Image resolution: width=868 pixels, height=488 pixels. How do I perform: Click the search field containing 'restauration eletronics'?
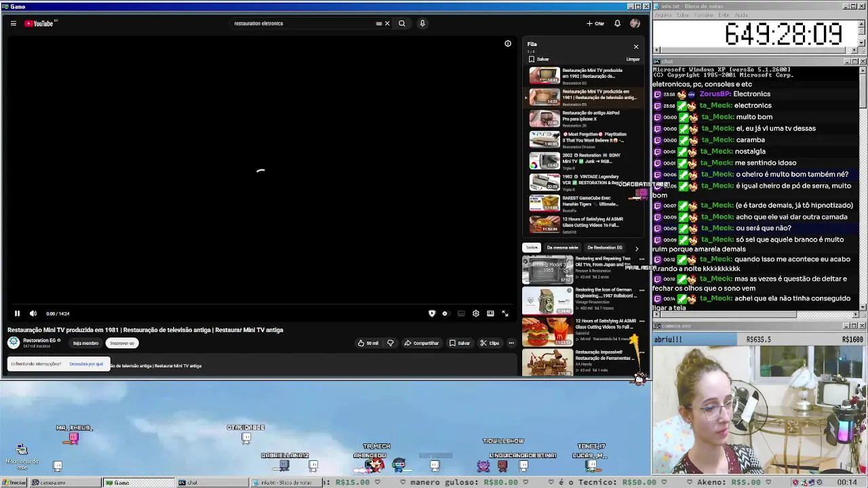click(302, 24)
